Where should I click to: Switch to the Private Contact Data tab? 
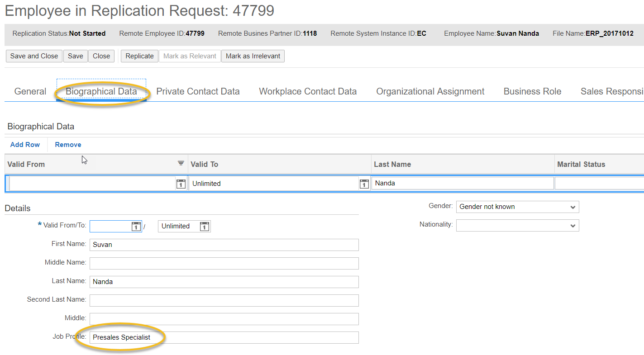[198, 91]
